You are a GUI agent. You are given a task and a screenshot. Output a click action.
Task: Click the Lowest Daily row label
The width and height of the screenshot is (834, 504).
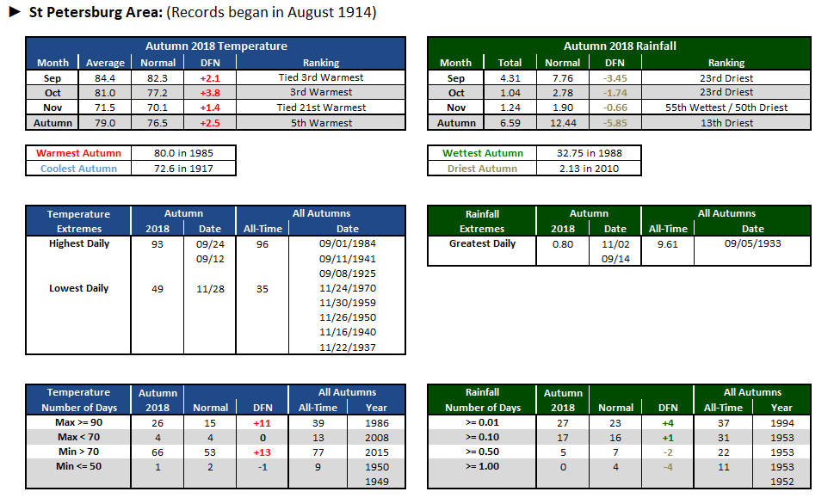[78, 288]
